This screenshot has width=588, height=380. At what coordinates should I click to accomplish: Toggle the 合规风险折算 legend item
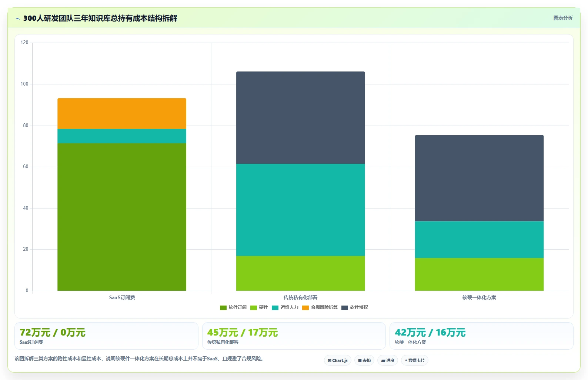pyautogui.click(x=320, y=307)
